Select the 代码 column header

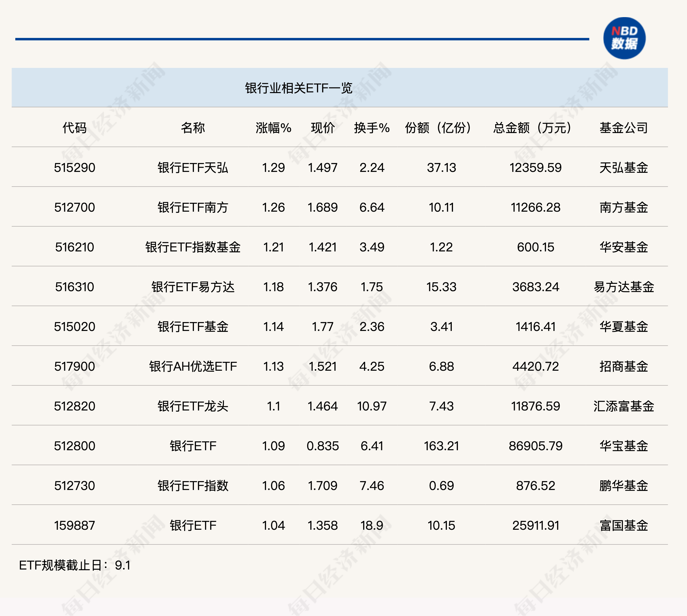coord(74,128)
